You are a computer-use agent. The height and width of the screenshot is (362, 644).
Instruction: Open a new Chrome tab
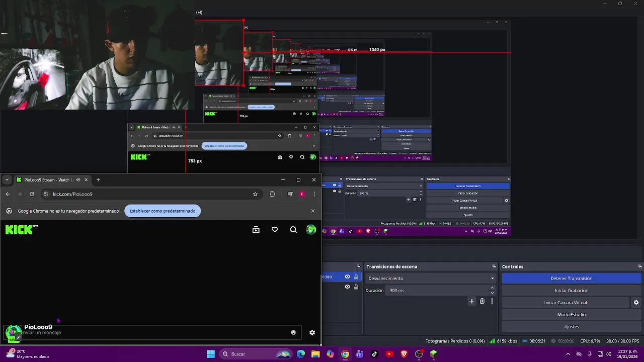point(98,179)
